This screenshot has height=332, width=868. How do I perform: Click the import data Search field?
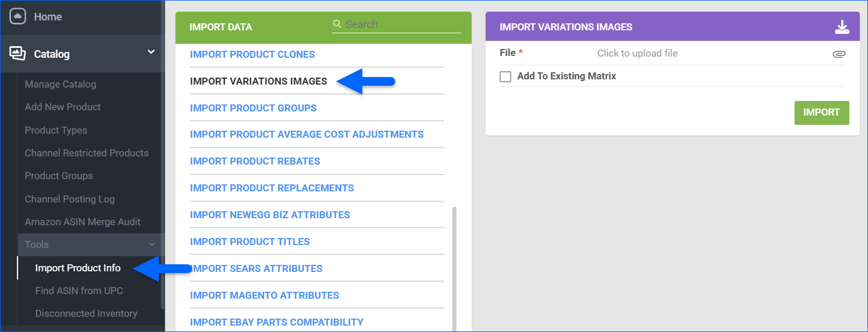pyautogui.click(x=402, y=25)
